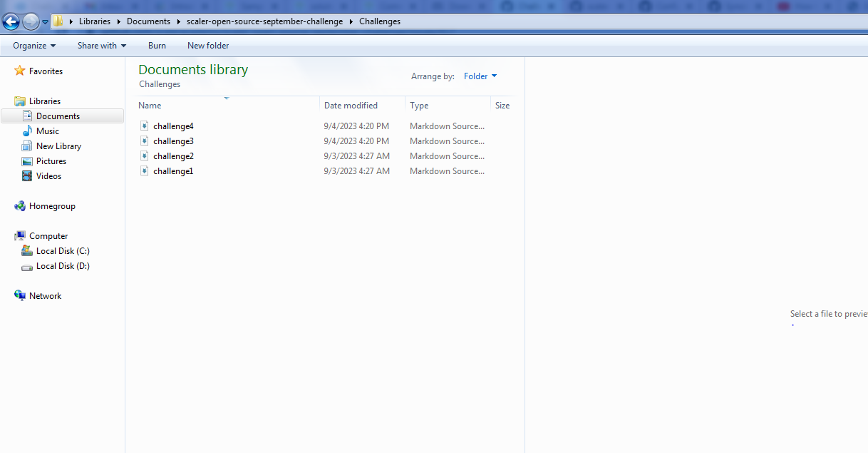868x453 pixels.
Task: Click the Homegroup icon
Action: (19, 205)
